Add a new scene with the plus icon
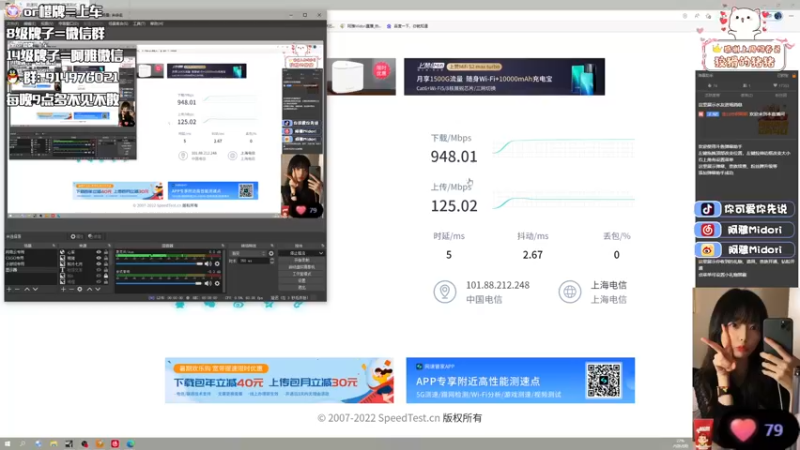Screen dimensions: 800x450 (9, 289)
